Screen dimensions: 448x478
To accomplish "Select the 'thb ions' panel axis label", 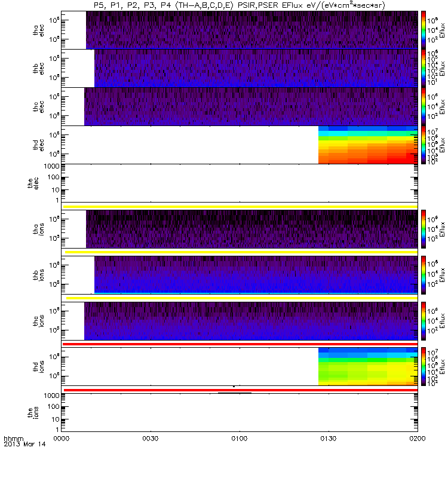I will [x=38, y=275].
